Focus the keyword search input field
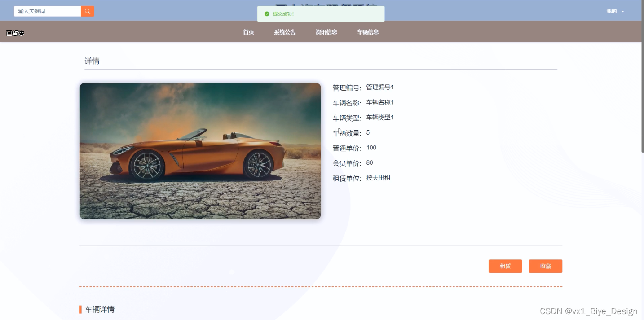Viewport: 644px width, 320px height. [x=47, y=11]
